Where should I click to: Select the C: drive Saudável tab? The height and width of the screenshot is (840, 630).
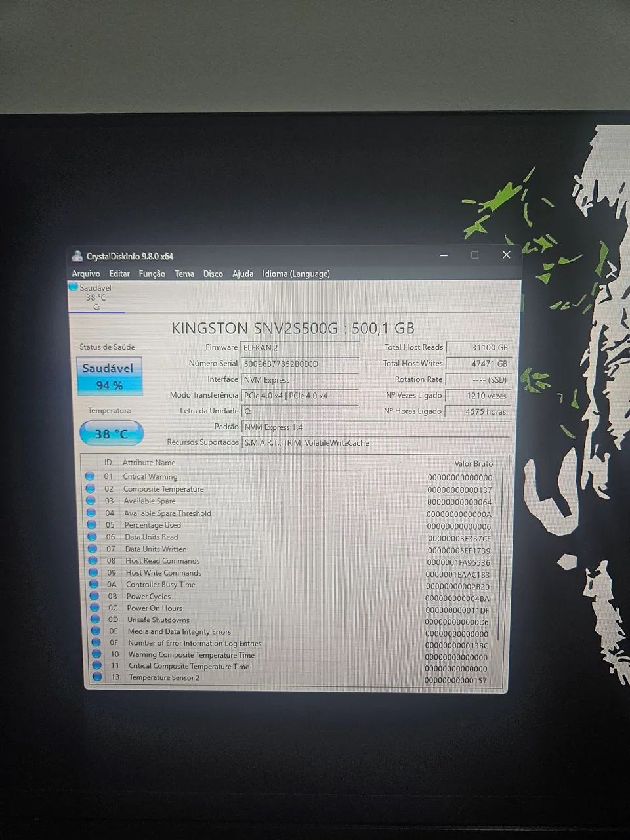[96, 297]
